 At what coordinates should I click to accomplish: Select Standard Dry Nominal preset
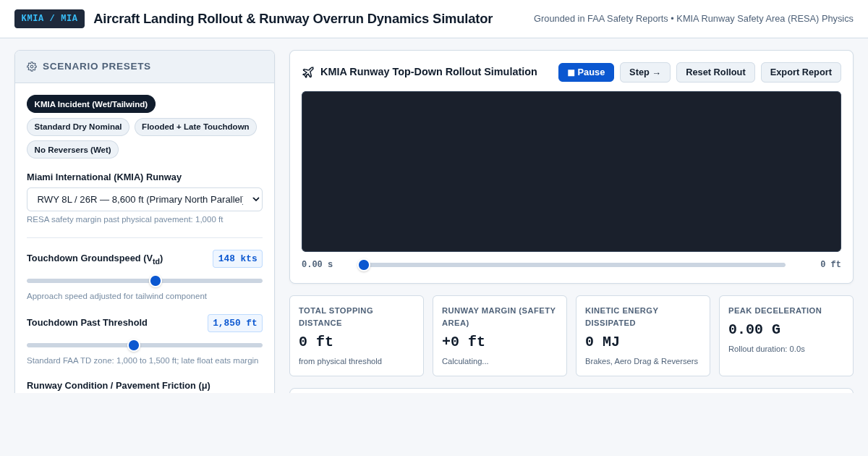tap(78, 127)
